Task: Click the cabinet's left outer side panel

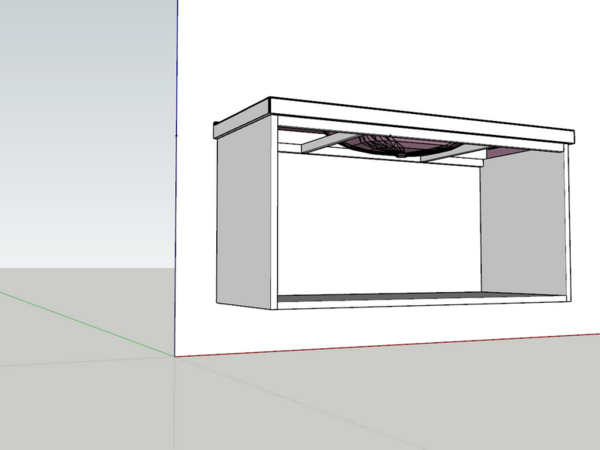Action: point(245,220)
